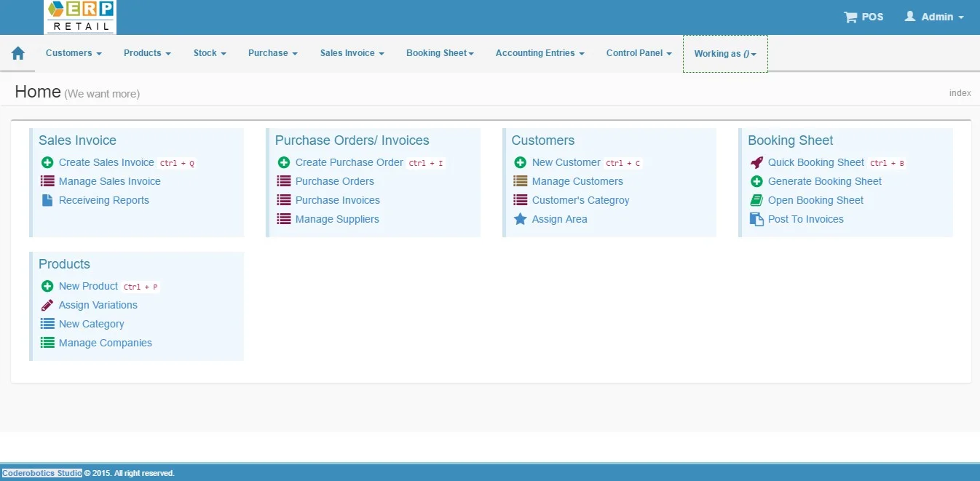Open the Admin account text label

(937, 17)
